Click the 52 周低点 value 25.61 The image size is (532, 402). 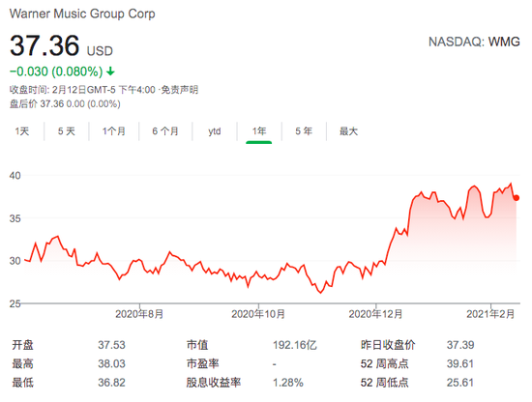point(460,383)
